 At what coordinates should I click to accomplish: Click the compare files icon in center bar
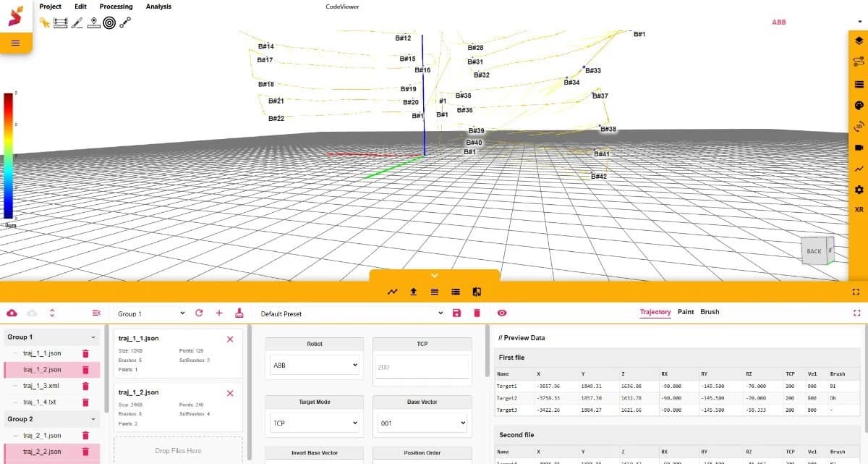pos(477,292)
